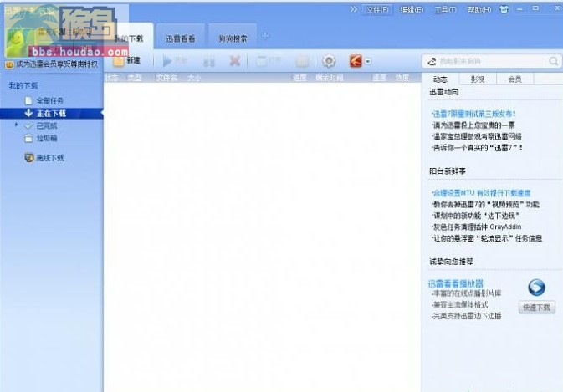The width and height of the screenshot is (563, 392).
Task: Click the shirt skin-change icon
Action: (x=504, y=9)
